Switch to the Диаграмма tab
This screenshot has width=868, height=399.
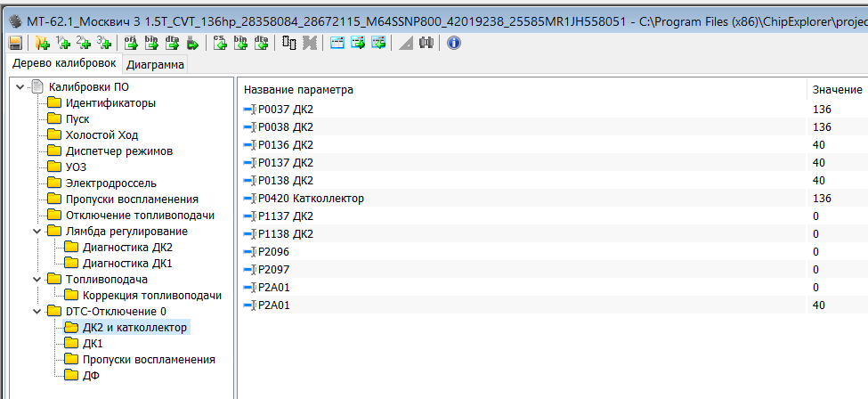tap(155, 65)
